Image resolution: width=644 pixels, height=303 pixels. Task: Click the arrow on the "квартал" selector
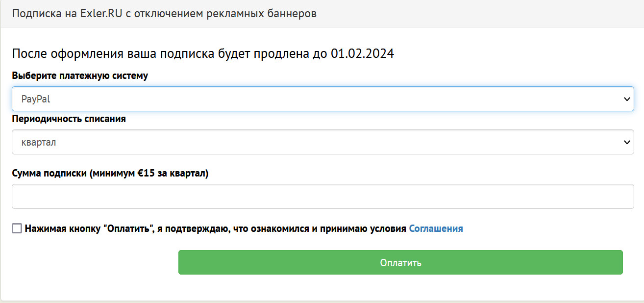[x=626, y=142]
